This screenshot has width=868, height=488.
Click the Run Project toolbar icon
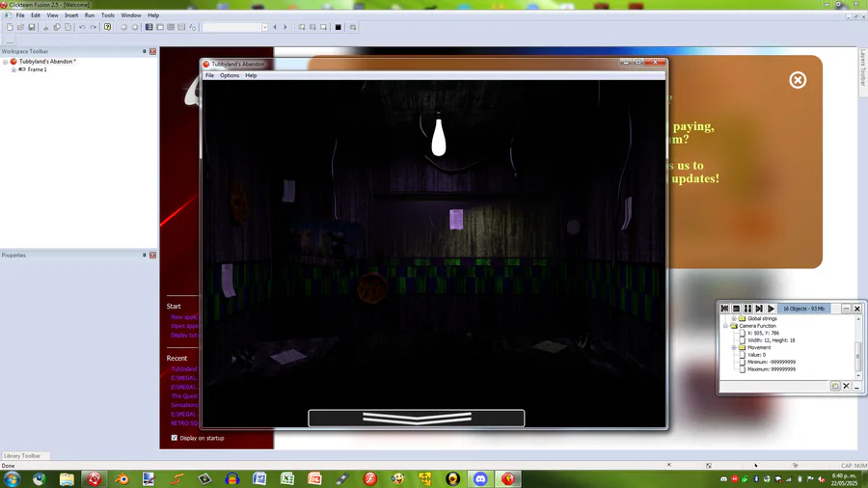click(x=302, y=27)
